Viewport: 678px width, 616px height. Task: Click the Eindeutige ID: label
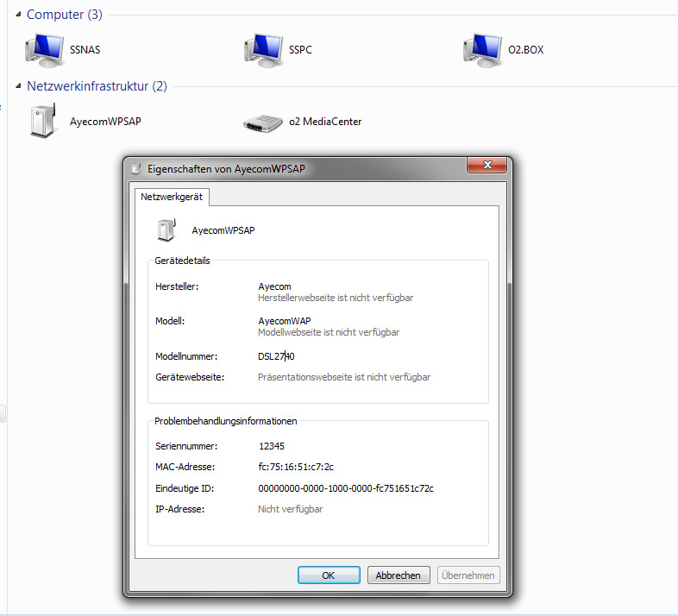[185, 488]
